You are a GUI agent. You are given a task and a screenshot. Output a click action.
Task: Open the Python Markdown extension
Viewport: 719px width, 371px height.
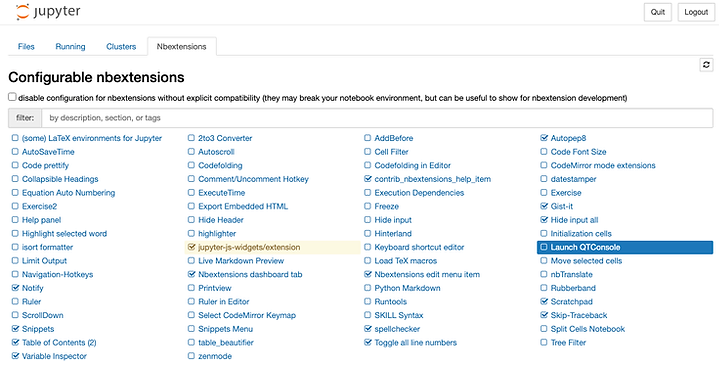pyautogui.click(x=407, y=288)
